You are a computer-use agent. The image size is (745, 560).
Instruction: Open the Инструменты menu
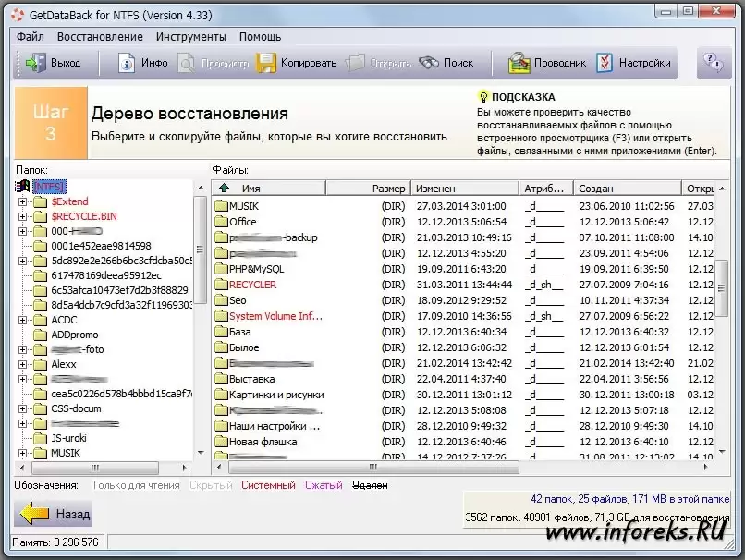tap(190, 37)
